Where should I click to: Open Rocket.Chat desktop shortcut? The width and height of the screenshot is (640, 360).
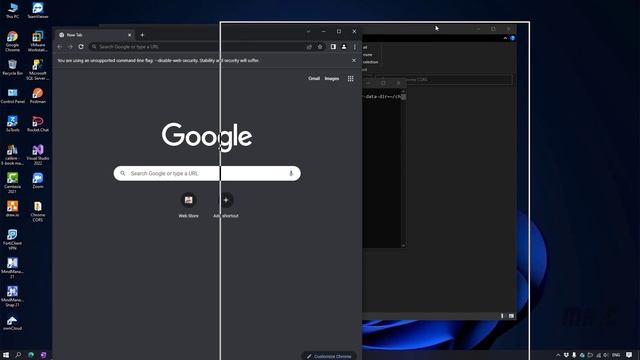[38, 124]
